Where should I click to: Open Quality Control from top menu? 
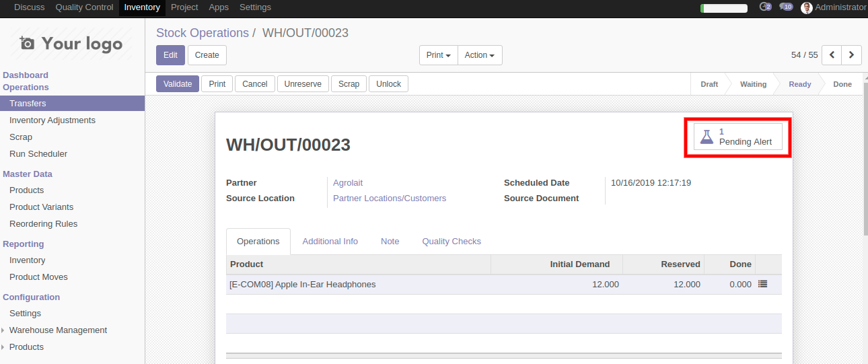pyautogui.click(x=84, y=7)
